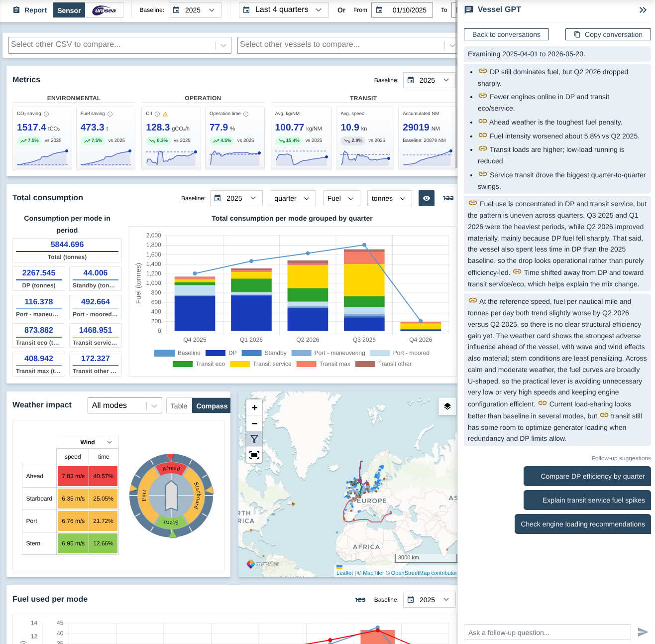Open the tonnes unit dropdown
The width and height of the screenshot is (655, 644).
[390, 198]
